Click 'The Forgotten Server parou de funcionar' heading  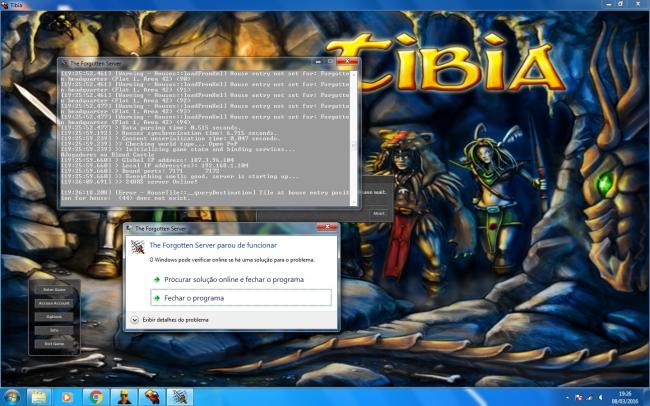213,245
